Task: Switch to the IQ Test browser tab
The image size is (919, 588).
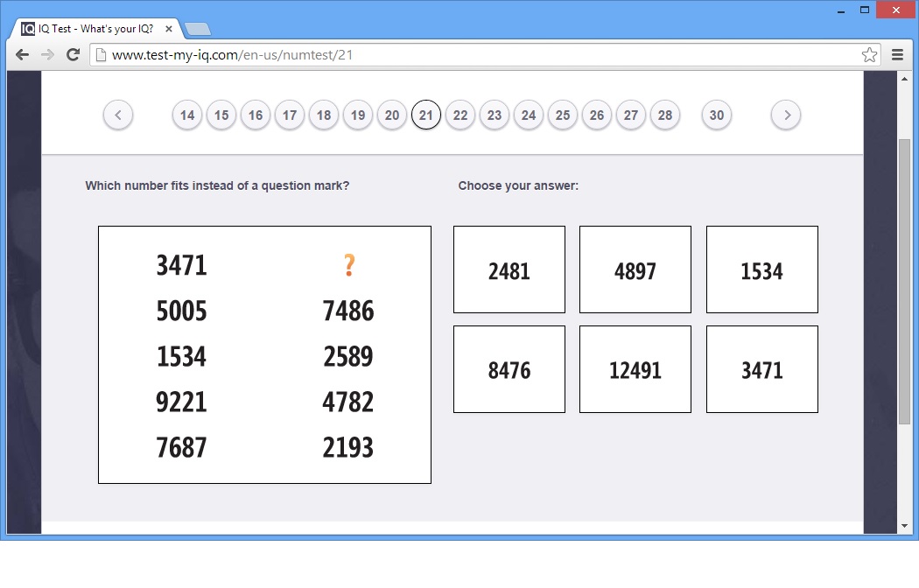Action: point(96,28)
